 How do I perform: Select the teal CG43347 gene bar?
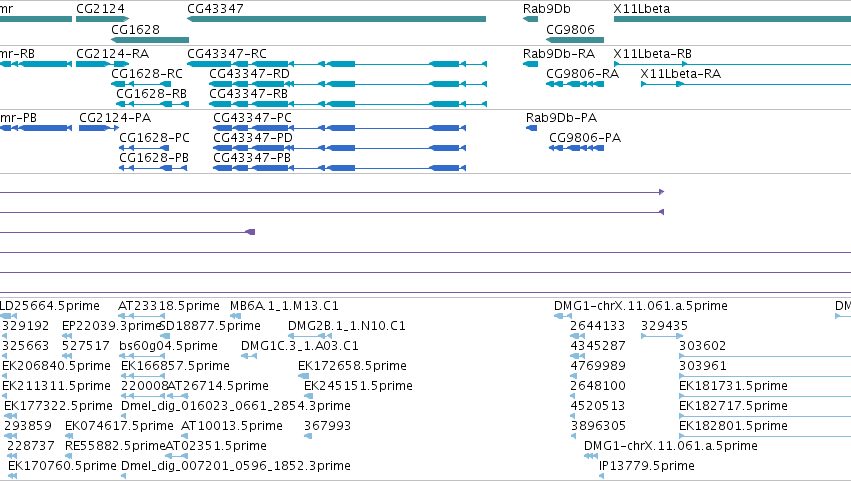click(x=336, y=19)
